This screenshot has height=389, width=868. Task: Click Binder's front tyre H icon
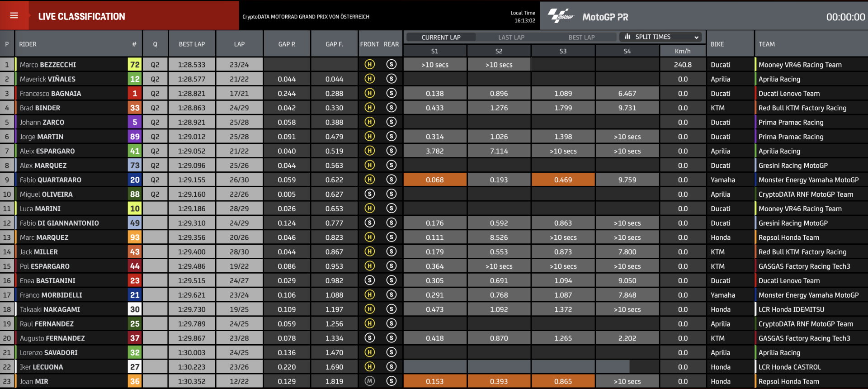click(x=369, y=108)
